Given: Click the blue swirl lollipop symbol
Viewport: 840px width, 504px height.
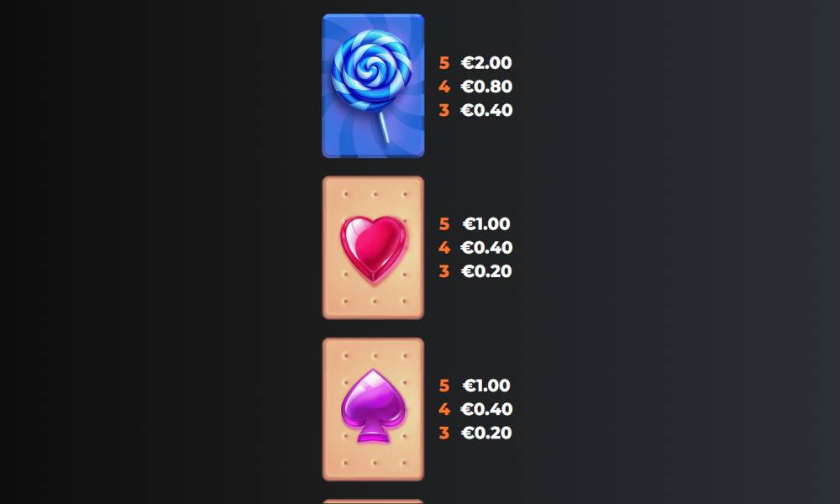Looking at the screenshot, I should coord(373,86).
